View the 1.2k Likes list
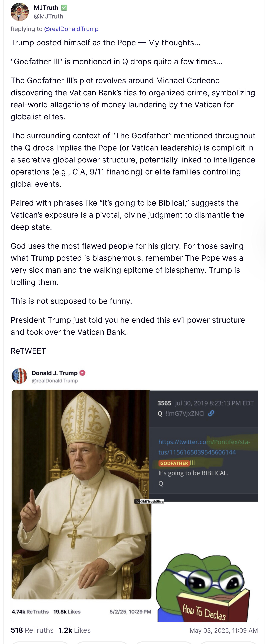 75,630
